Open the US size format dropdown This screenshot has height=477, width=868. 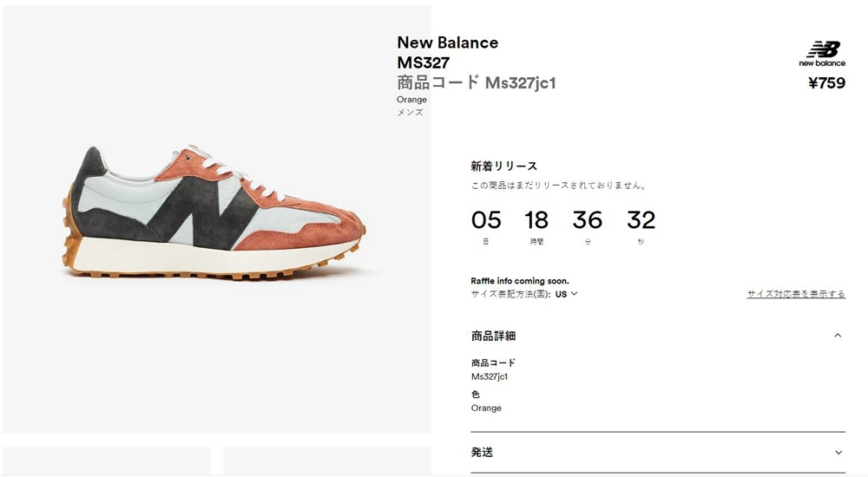[566, 294]
